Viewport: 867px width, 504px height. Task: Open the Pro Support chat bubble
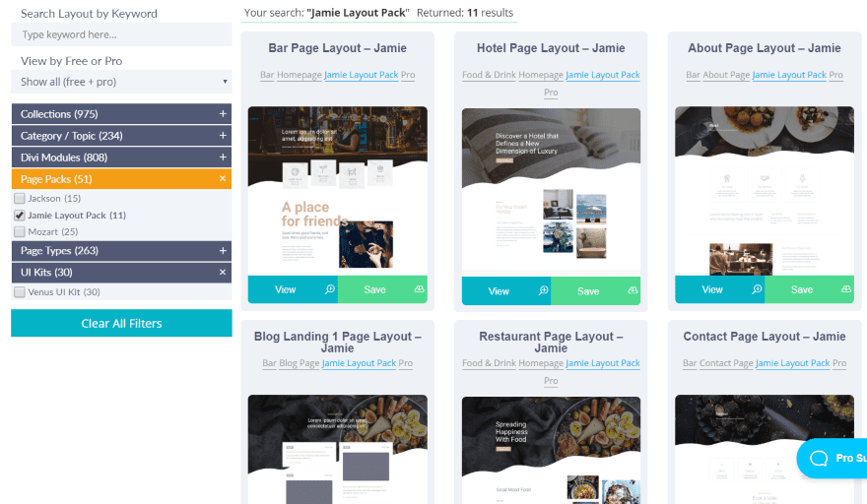[x=832, y=458]
